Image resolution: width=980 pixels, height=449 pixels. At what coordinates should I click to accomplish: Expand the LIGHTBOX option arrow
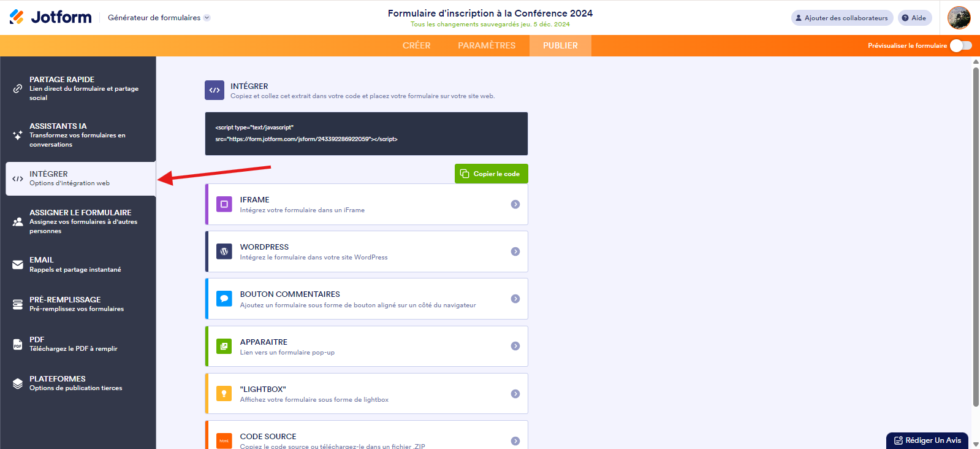(515, 394)
